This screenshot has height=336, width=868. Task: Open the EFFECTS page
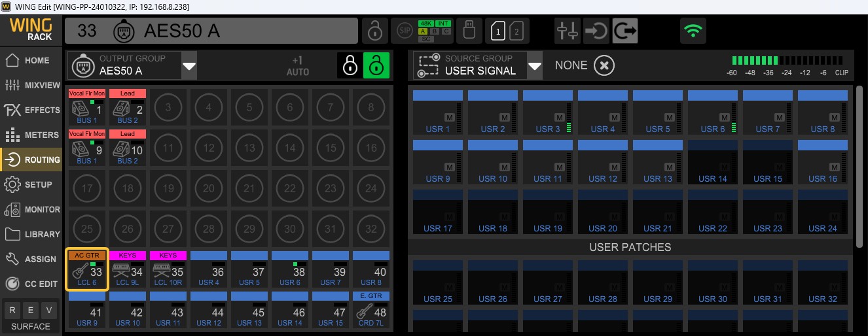31,110
